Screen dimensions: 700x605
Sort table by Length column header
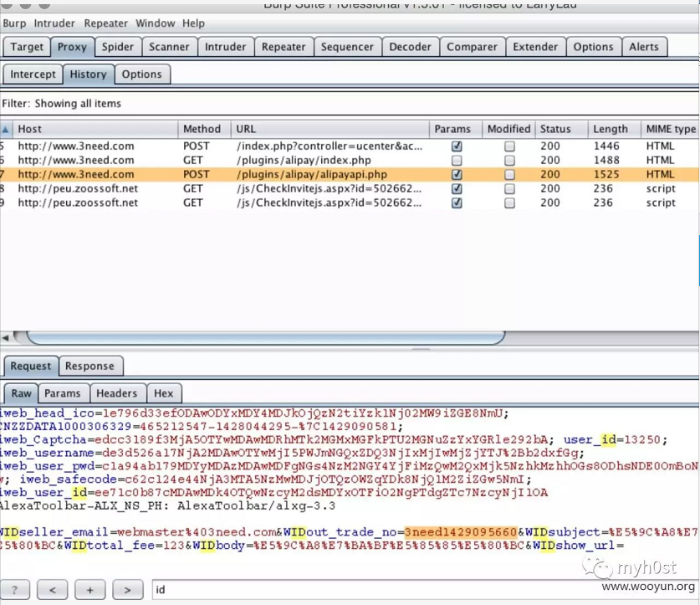coord(615,129)
